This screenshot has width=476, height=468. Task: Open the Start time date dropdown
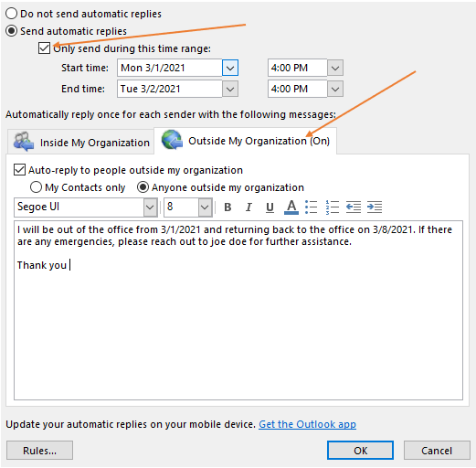coord(230,68)
